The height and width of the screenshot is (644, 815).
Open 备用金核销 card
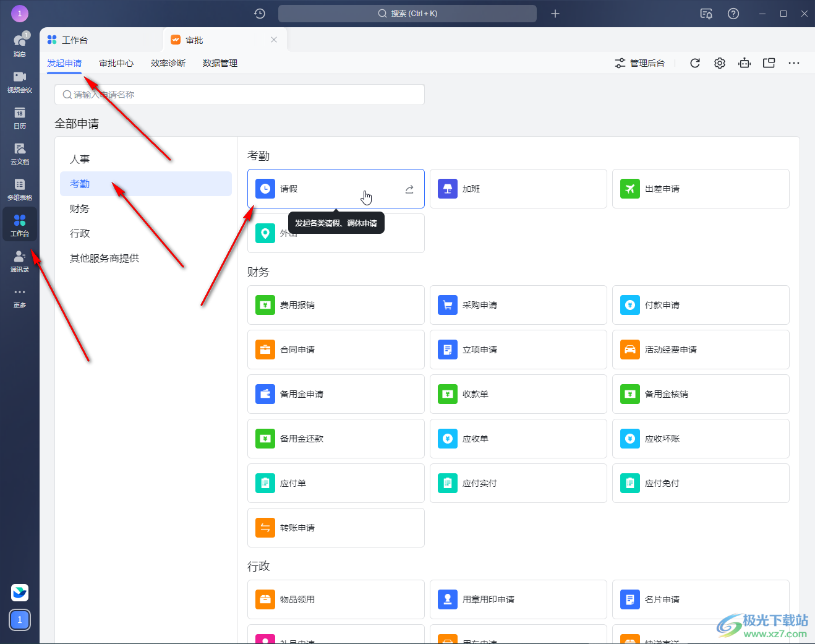click(x=701, y=394)
